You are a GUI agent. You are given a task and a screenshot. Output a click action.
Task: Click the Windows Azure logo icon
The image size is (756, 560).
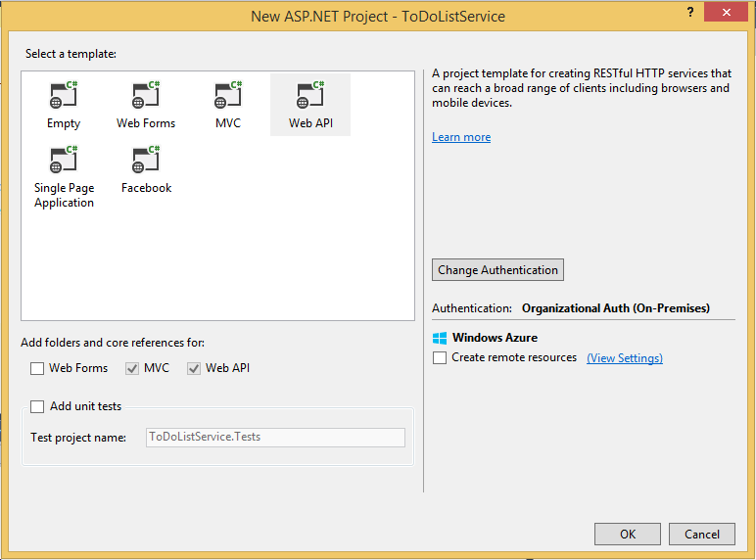[x=440, y=338]
